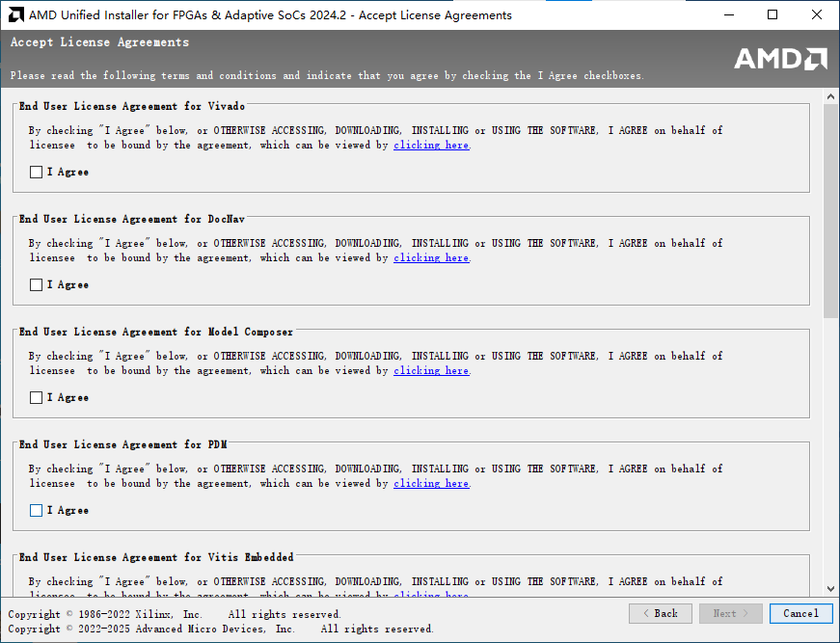Click the vertical scrollbar thumb
The height and width of the screenshot is (643, 840).
click(830, 211)
